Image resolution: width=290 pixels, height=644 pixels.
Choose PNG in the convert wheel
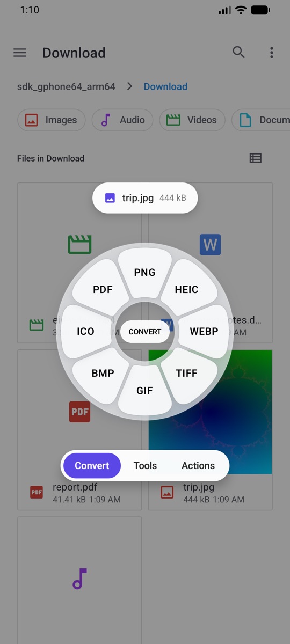click(144, 272)
